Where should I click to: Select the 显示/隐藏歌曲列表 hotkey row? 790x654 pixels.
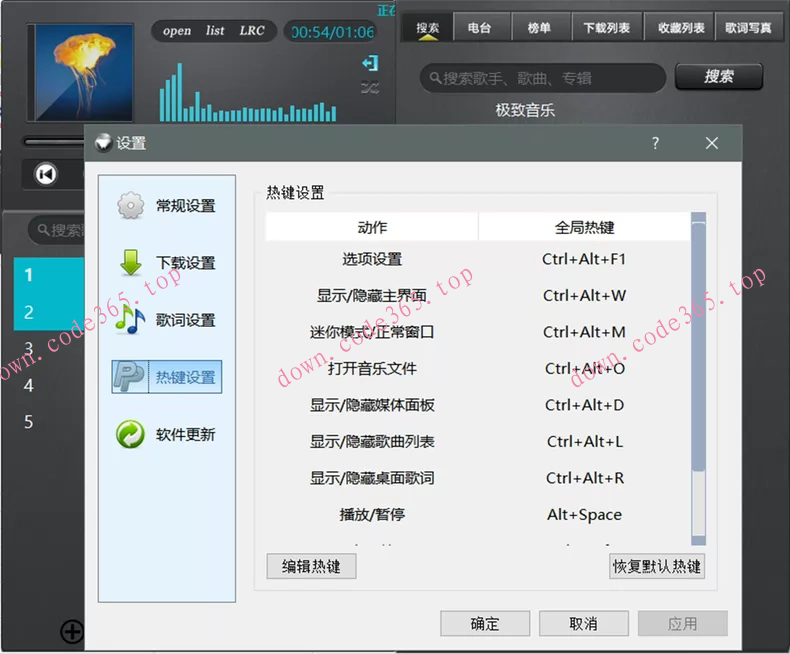(x=478, y=441)
